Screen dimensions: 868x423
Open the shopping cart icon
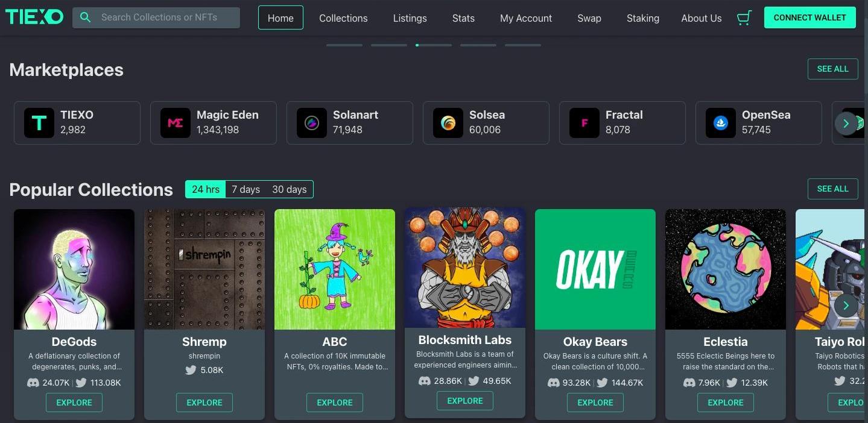[x=744, y=18]
